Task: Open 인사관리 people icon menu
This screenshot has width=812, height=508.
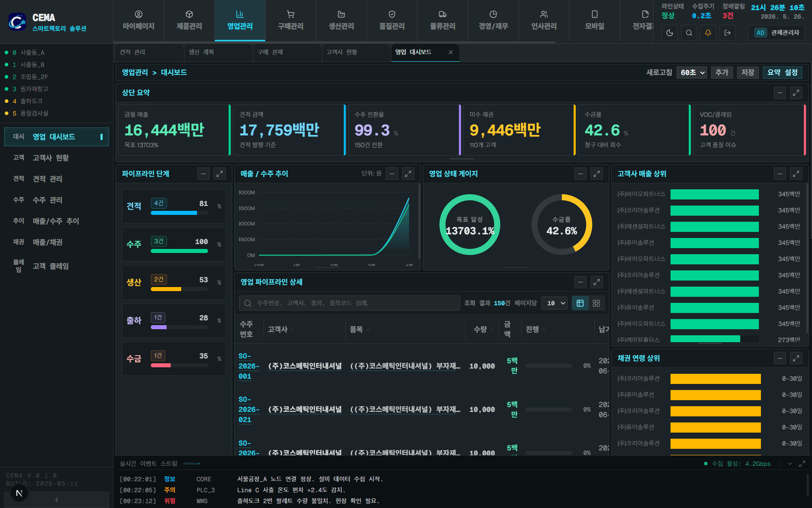Action: pyautogui.click(x=544, y=20)
